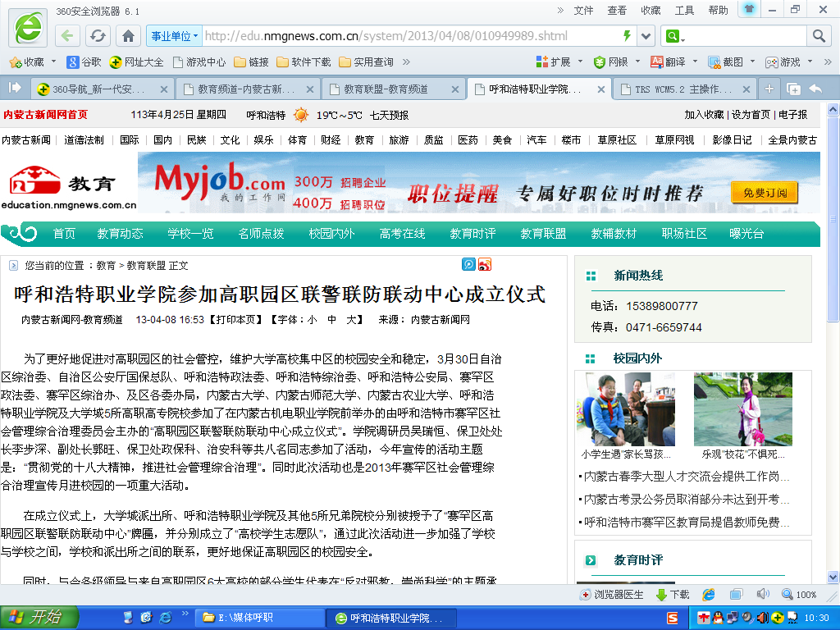Click the 免费订阅 button in banner
Screen dimensions: 840x630
pyautogui.click(x=765, y=193)
